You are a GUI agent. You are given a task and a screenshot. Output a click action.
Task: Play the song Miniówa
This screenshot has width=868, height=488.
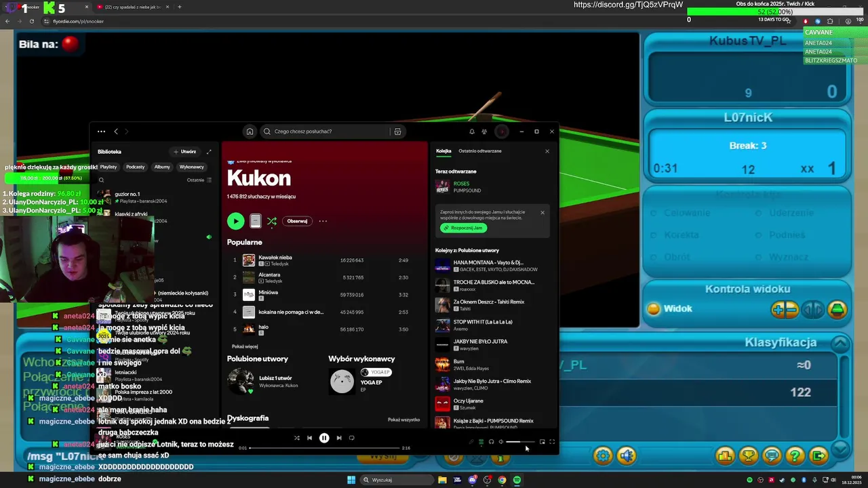324,295
